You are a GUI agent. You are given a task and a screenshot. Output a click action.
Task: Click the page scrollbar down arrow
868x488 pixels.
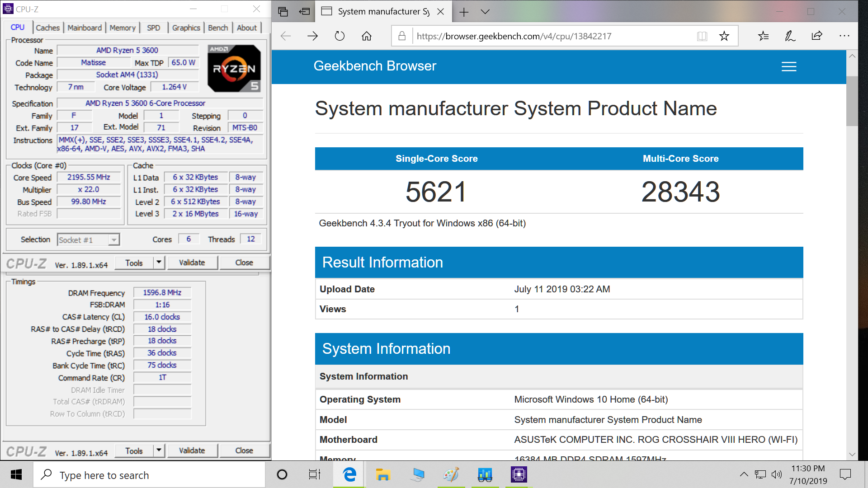pyautogui.click(x=852, y=454)
